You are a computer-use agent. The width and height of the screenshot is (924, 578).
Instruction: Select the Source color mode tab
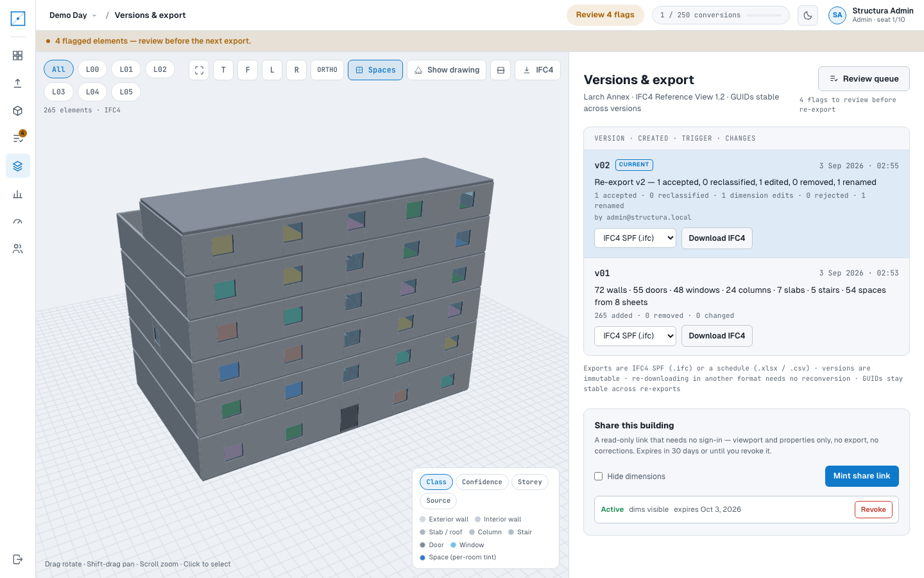(438, 501)
